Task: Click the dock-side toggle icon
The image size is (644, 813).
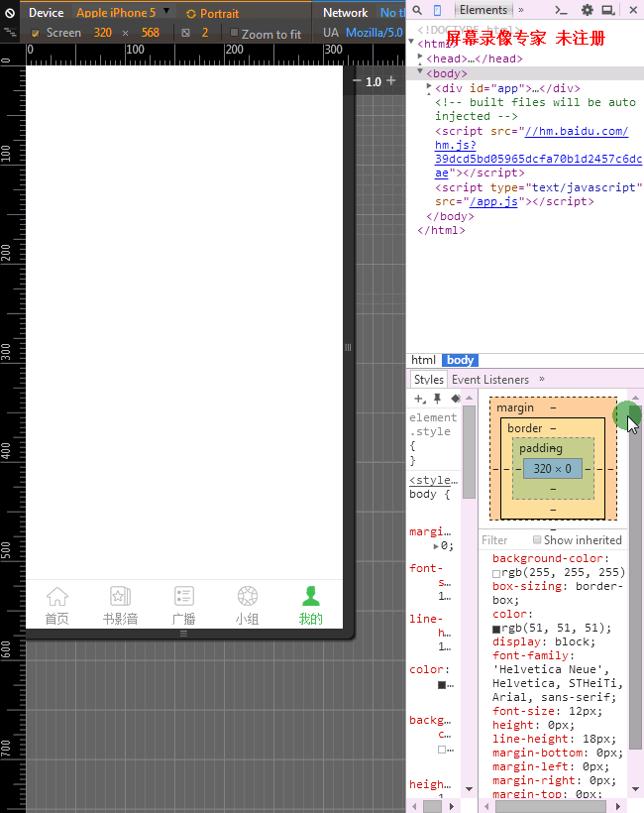Action: [608, 10]
